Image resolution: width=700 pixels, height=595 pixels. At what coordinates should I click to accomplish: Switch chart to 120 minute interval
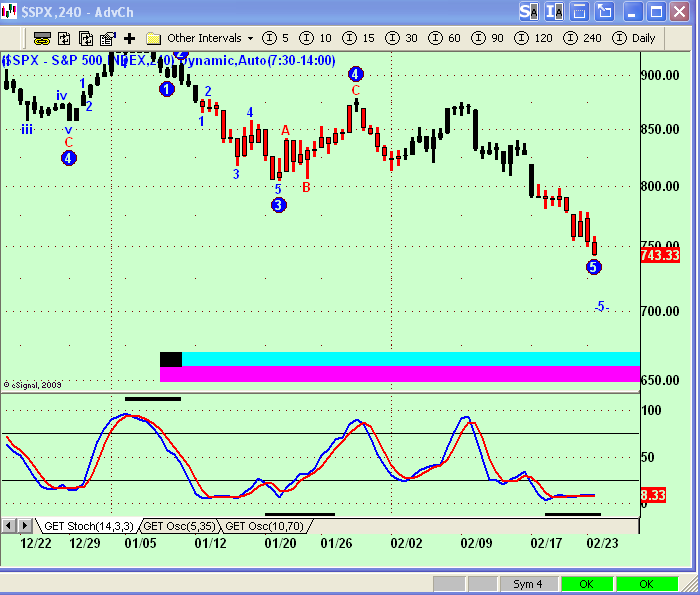(533, 38)
